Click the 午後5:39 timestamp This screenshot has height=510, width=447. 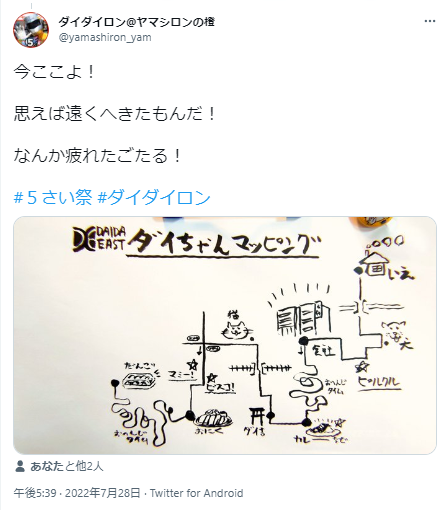tap(35, 493)
